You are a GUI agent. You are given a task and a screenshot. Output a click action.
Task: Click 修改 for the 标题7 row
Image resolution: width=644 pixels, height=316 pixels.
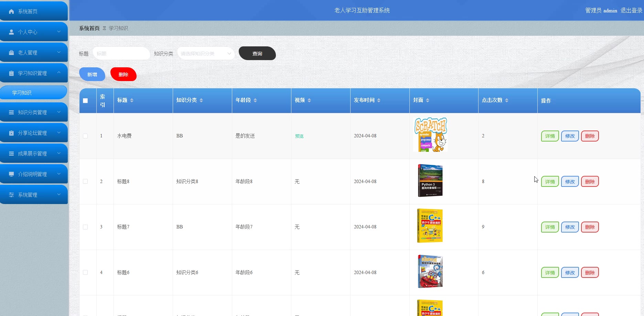click(x=570, y=227)
